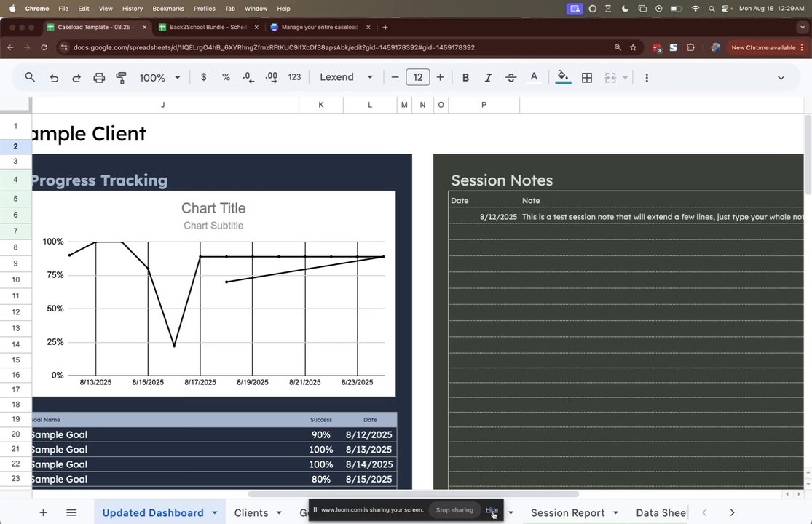Switch to the Data Sheet tab
The image size is (812, 524).
(661, 512)
